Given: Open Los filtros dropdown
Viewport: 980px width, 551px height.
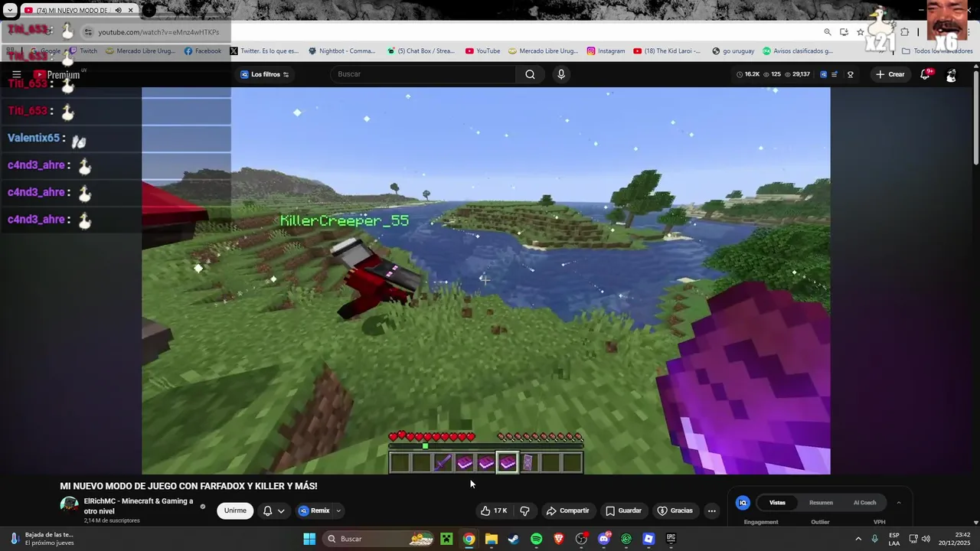Looking at the screenshot, I should [265, 74].
